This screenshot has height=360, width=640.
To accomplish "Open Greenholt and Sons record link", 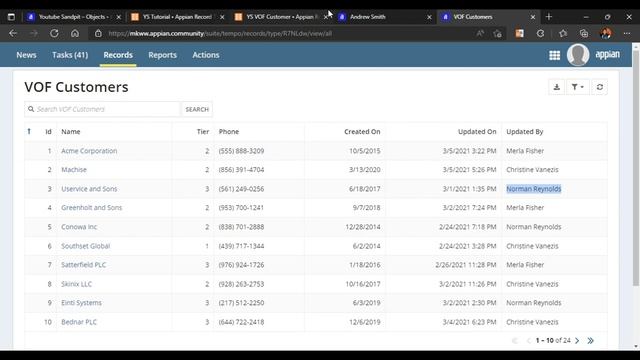I will pyautogui.click(x=91, y=207).
